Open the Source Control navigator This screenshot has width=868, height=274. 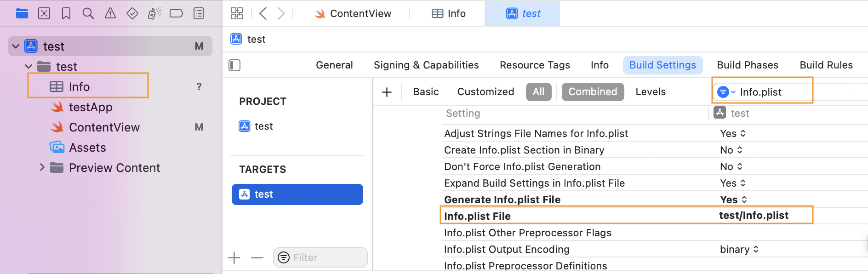pyautogui.click(x=44, y=14)
